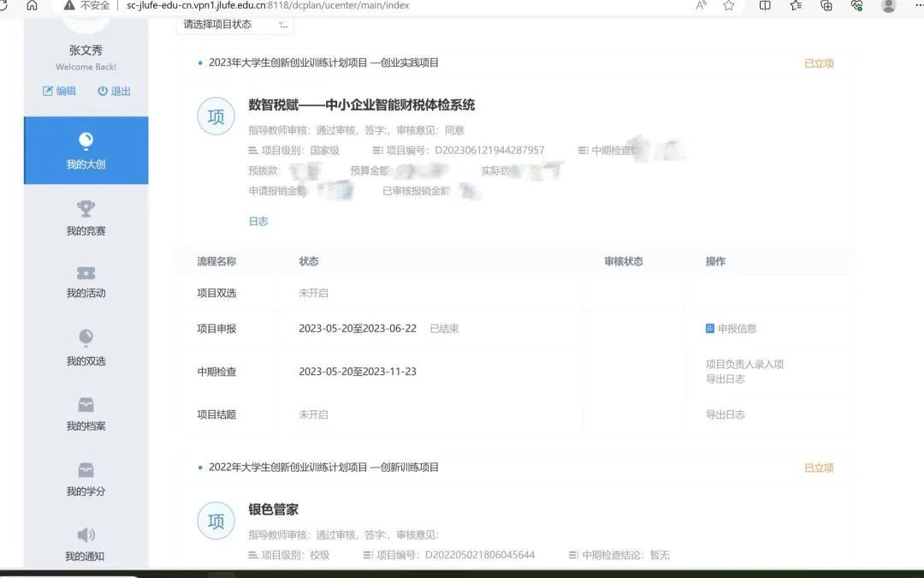Image resolution: width=924 pixels, height=578 pixels.
Task: Add page to favorites star icon
Action: [729, 5]
